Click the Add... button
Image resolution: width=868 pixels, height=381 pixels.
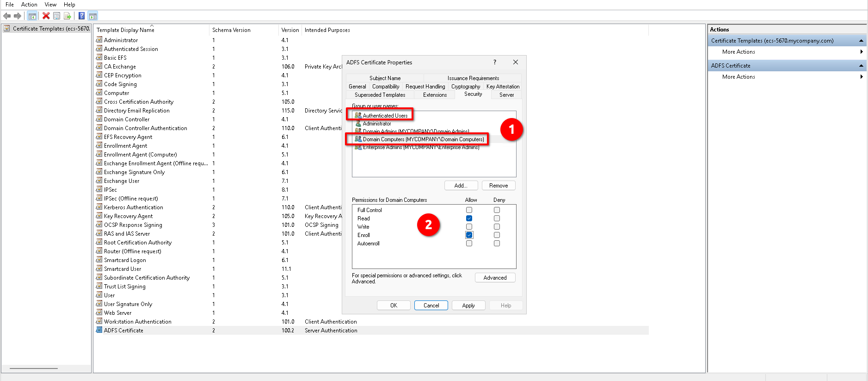coord(461,186)
